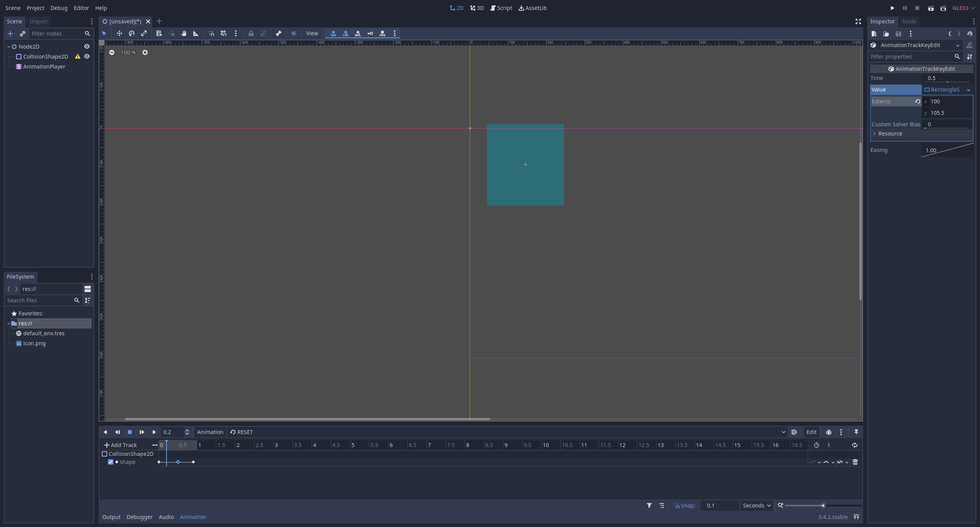Select the Rotate tool

coord(131,33)
